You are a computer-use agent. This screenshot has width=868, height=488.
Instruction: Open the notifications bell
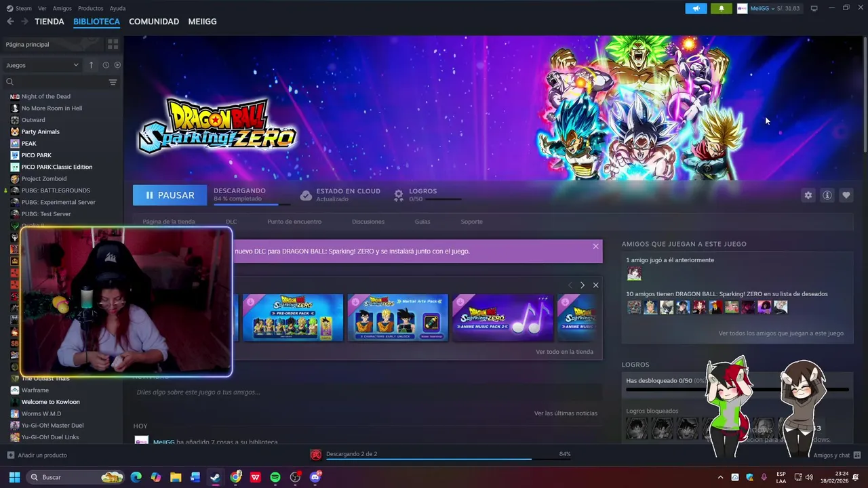pos(721,8)
